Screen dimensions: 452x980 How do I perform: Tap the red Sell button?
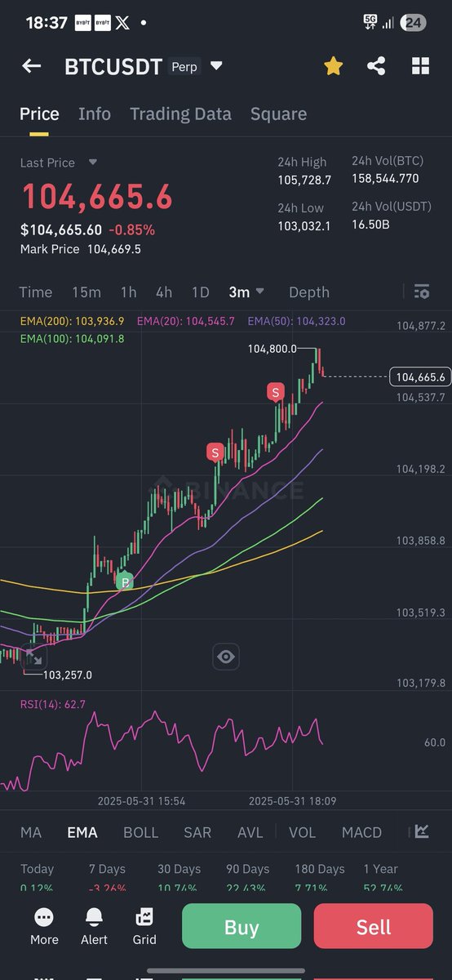pos(373,927)
